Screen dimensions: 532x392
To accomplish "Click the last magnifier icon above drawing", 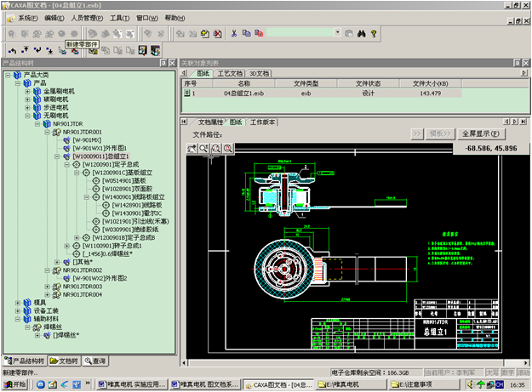I will [230, 149].
